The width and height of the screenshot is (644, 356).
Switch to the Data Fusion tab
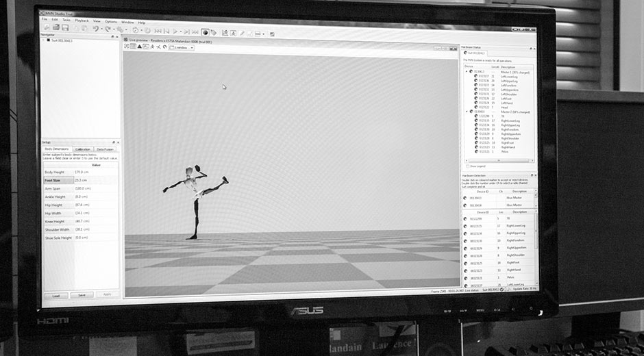click(x=105, y=149)
